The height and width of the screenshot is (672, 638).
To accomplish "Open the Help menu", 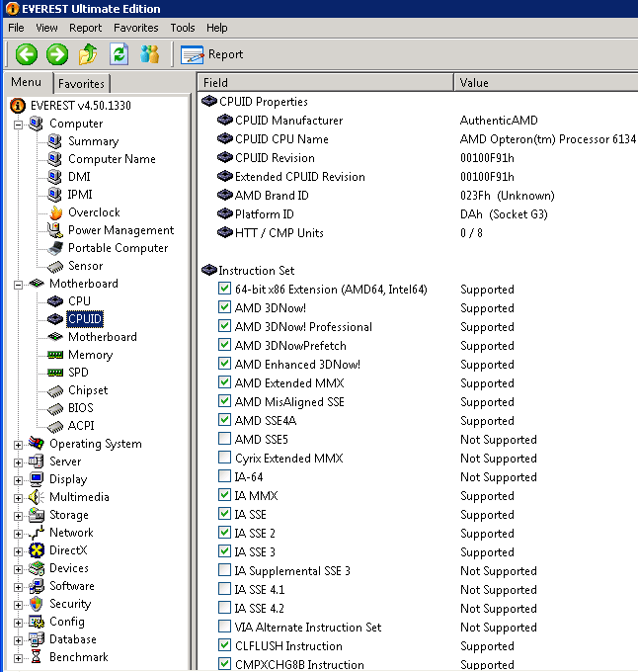I will tap(217, 28).
